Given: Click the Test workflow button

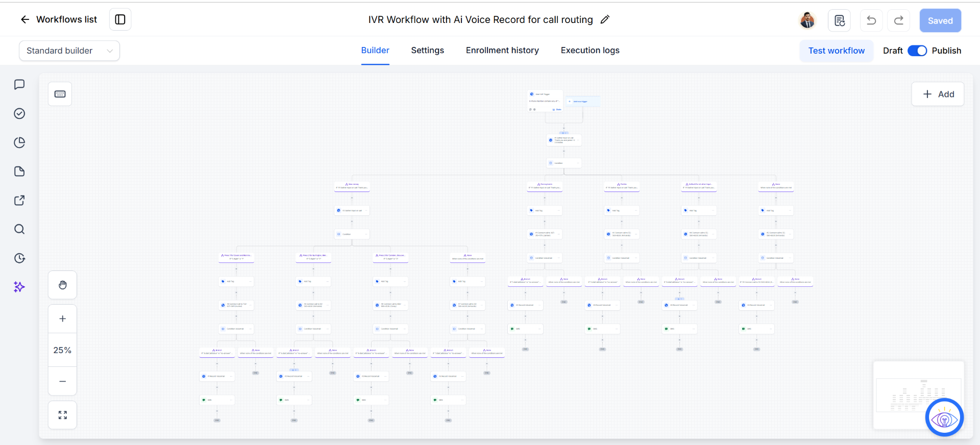Looking at the screenshot, I should pyautogui.click(x=837, y=51).
